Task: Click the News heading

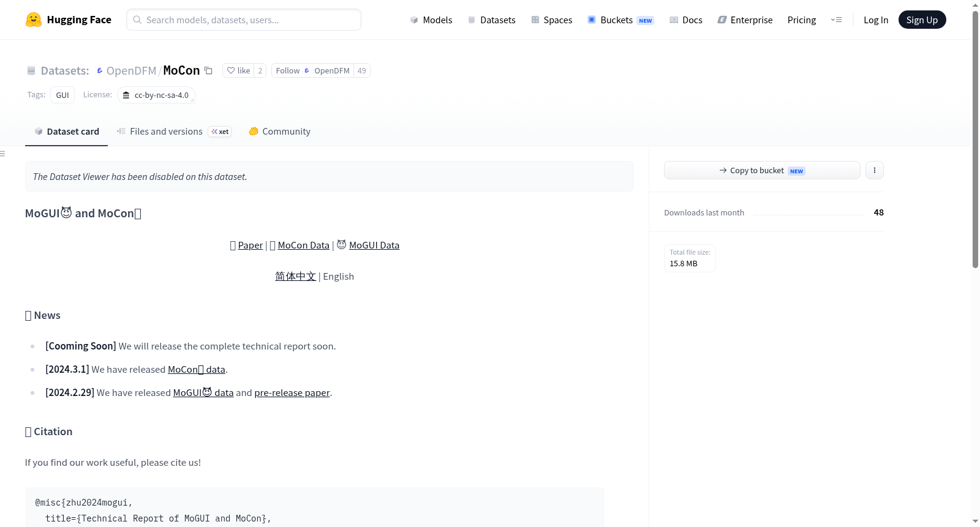Action: tap(43, 315)
